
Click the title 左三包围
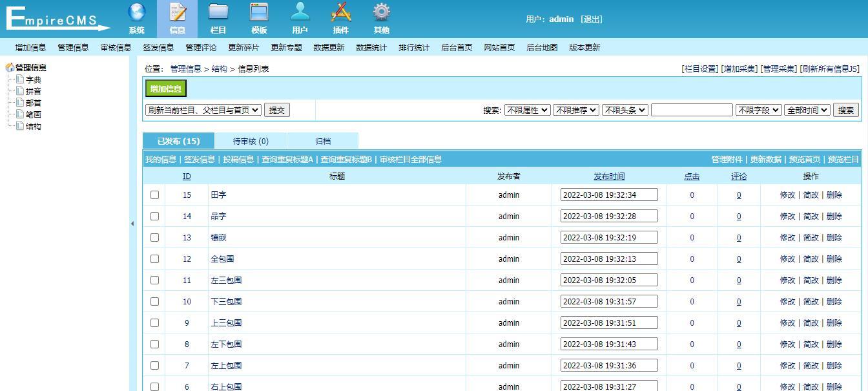coord(226,280)
